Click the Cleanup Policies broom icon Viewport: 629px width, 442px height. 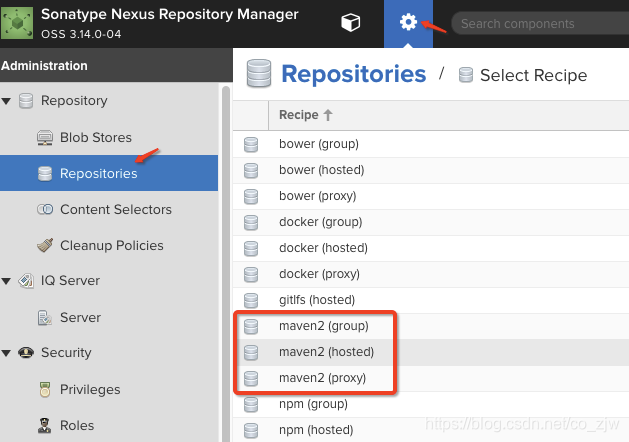45,245
